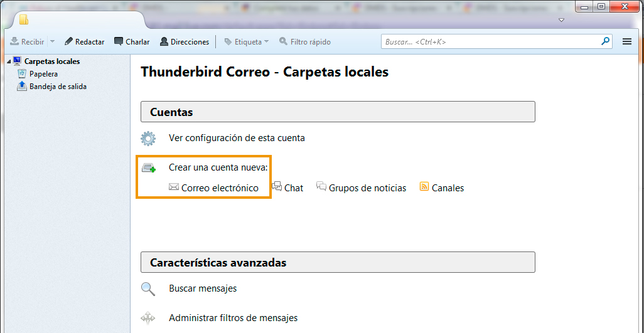The image size is (644, 333).
Task: Click the Etiqueta tag icon
Action: [228, 41]
